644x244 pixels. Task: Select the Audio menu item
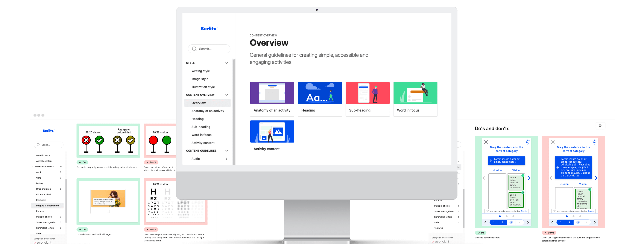(196, 158)
